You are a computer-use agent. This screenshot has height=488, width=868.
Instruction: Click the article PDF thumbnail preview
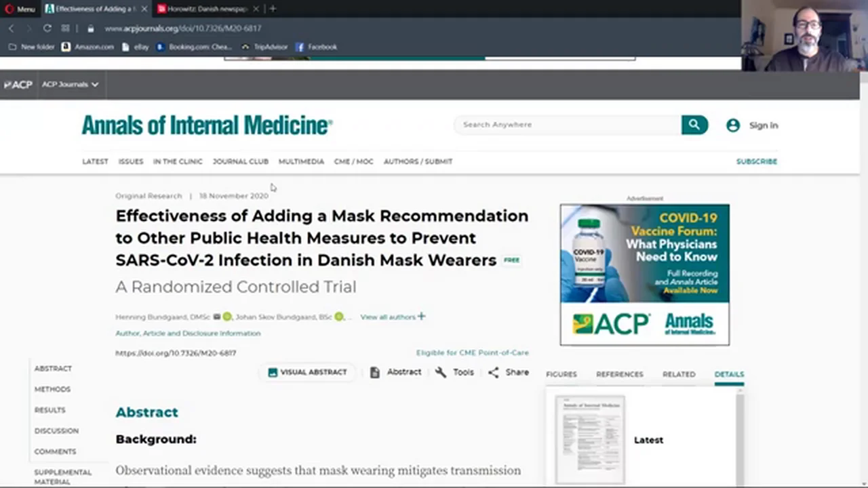[589, 439]
